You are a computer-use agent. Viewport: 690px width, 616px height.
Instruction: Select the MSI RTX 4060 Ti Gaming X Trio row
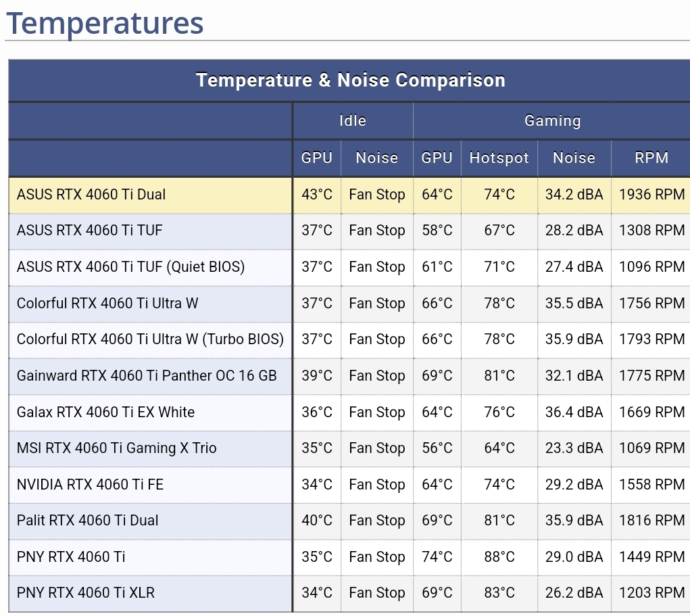click(x=116, y=448)
